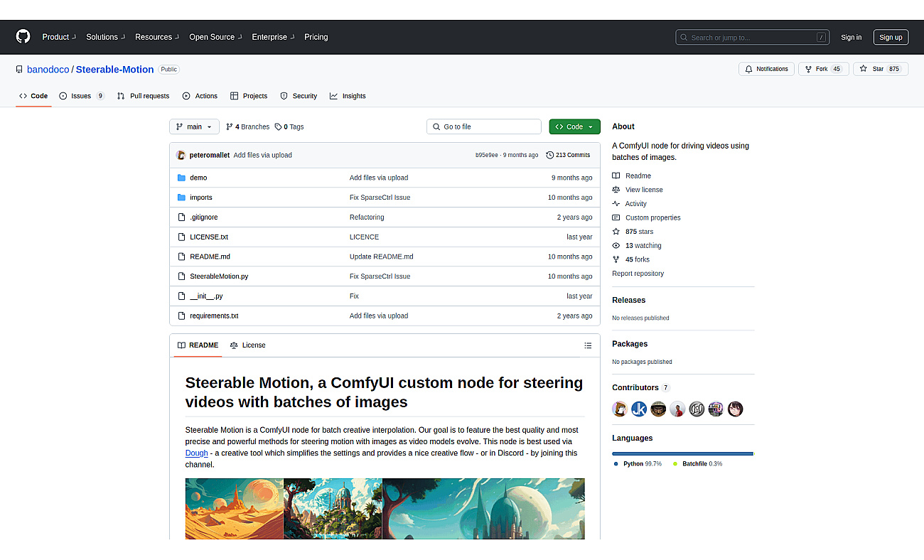Open the .gitignore file
Viewport: 924px width, 560px height.
point(203,217)
